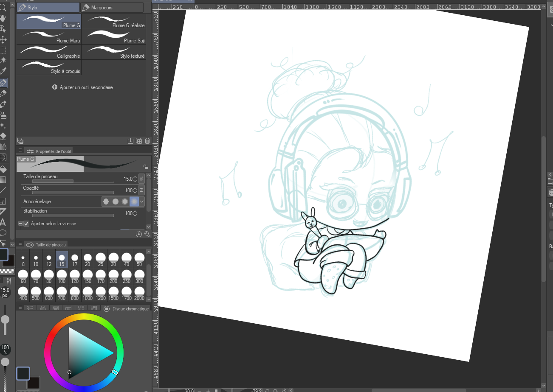Viewport: 553px width, 392px height.
Task: Click the black secondary color swatch
Action: (x=33, y=383)
